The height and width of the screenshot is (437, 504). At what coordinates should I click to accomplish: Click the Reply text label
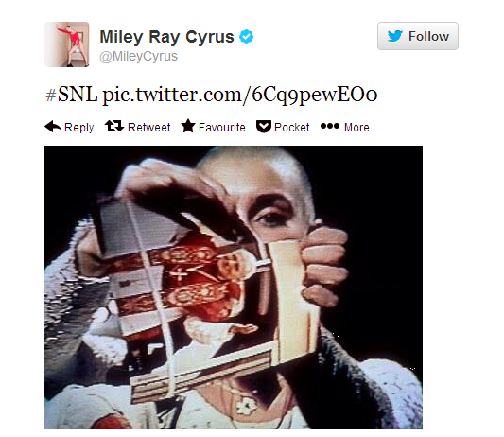pos(79,128)
